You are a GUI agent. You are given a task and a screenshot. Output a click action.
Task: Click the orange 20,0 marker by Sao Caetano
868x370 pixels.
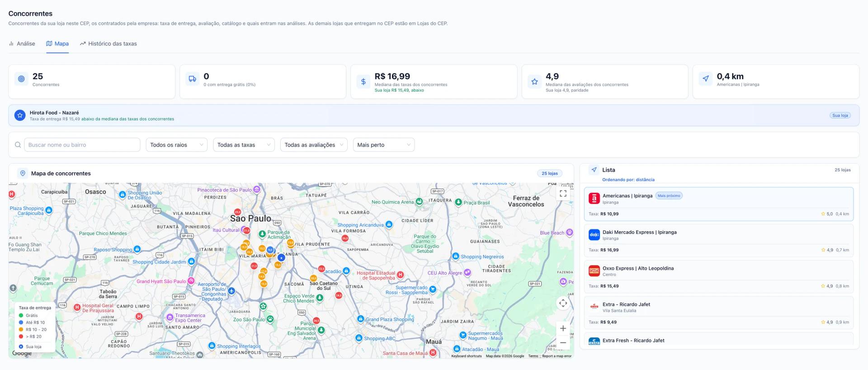click(313, 278)
